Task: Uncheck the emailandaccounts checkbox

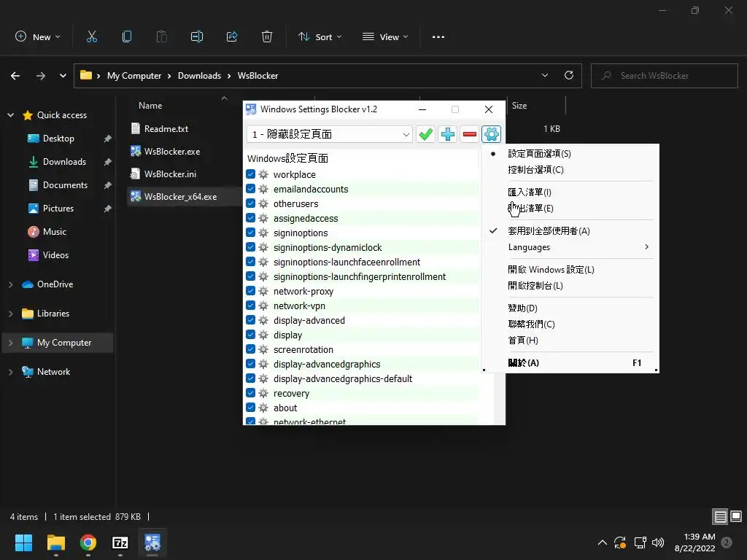Action: pos(251,189)
